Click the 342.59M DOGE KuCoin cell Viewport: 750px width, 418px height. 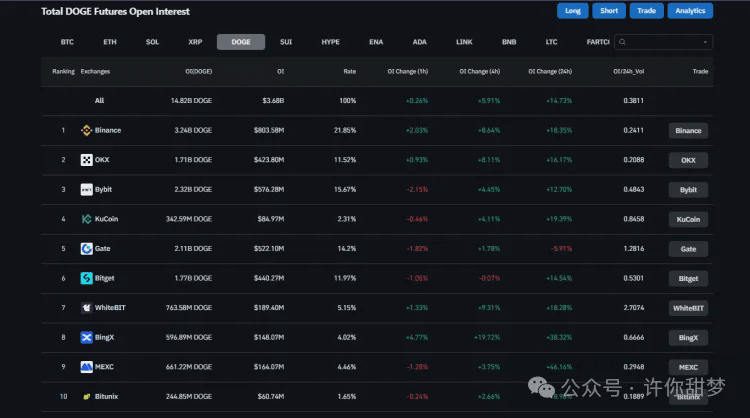189,219
